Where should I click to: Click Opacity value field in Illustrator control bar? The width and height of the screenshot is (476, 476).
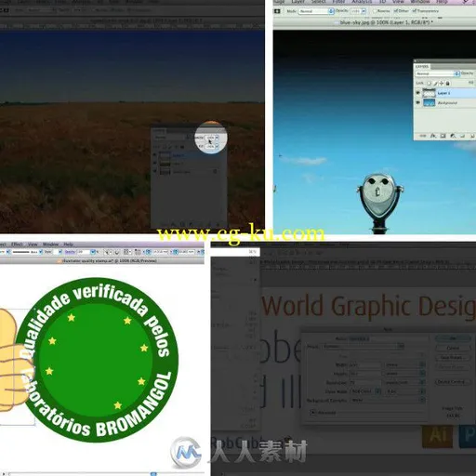click(x=84, y=252)
